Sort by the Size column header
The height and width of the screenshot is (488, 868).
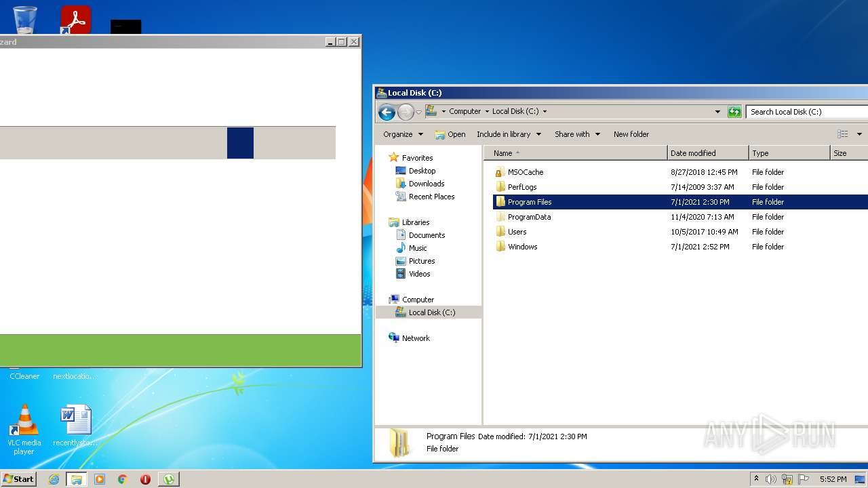pyautogui.click(x=849, y=153)
